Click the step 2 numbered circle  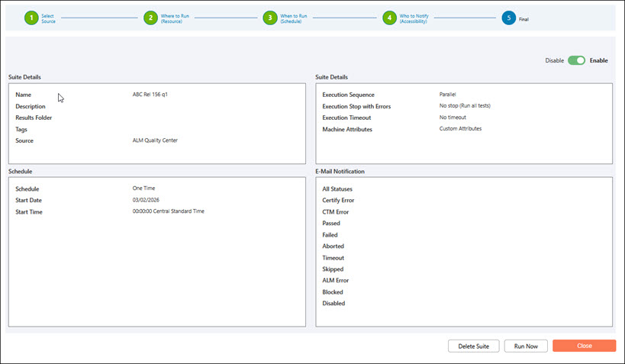150,18
